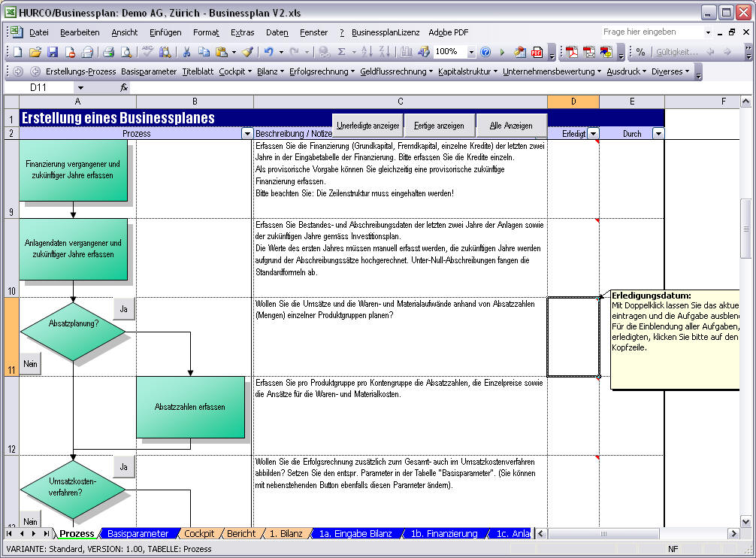Run the ABC spelling check icon
756x558 pixels.
pyautogui.click(x=147, y=52)
